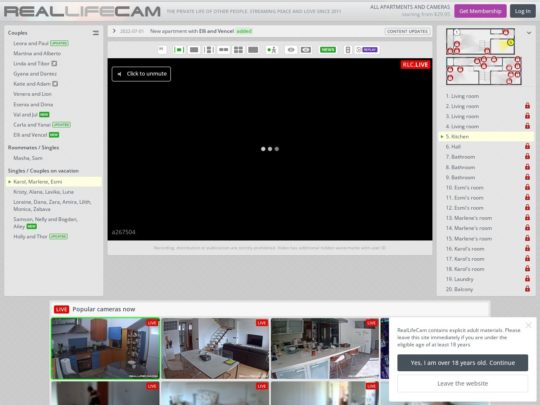Toggle the motion detection walking-person icon

[272, 50]
